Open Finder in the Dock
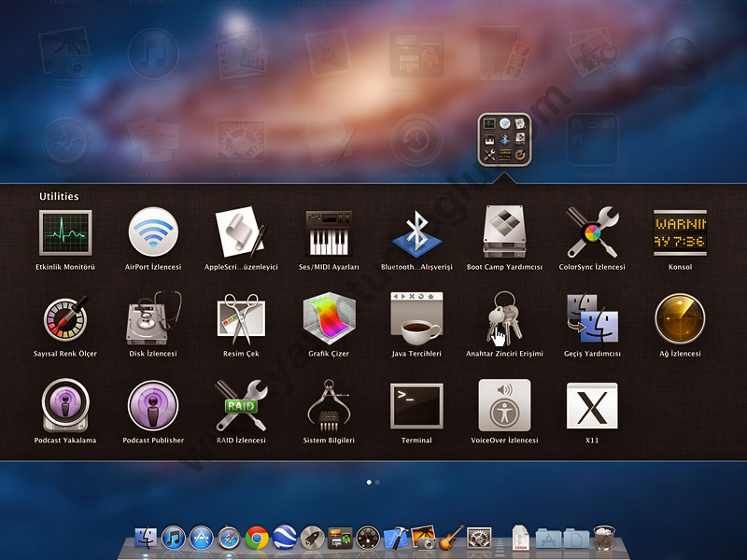 click(x=146, y=539)
